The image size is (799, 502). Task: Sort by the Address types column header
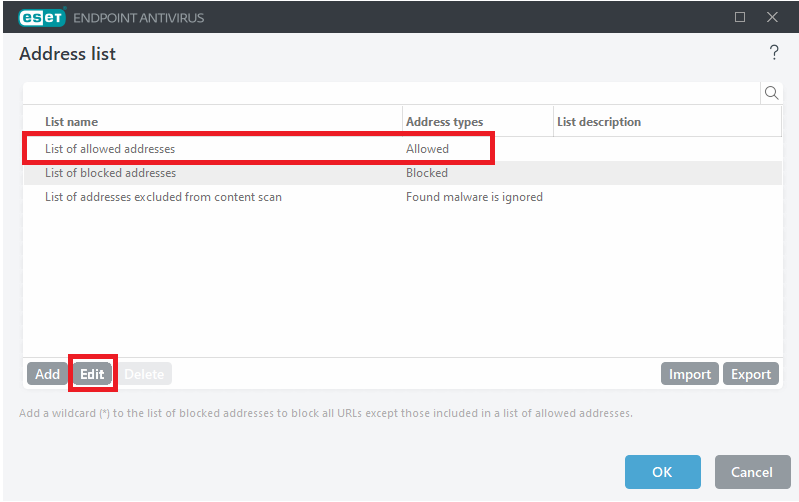(x=477, y=122)
